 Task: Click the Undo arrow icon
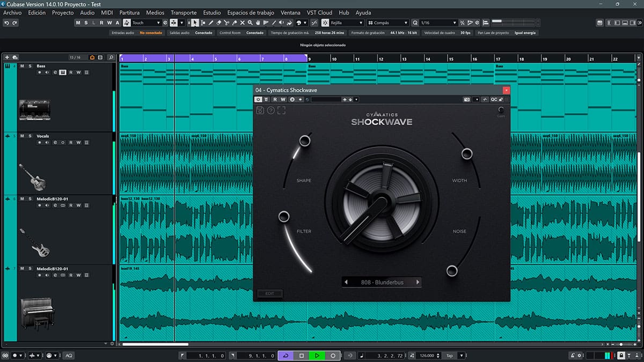pyautogui.click(x=6, y=23)
